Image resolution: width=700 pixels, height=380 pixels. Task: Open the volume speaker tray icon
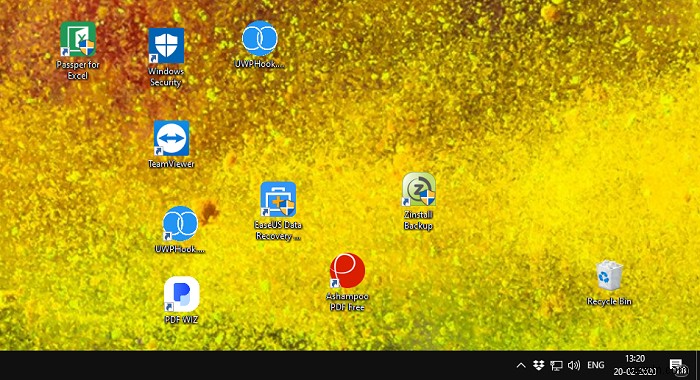point(574,365)
